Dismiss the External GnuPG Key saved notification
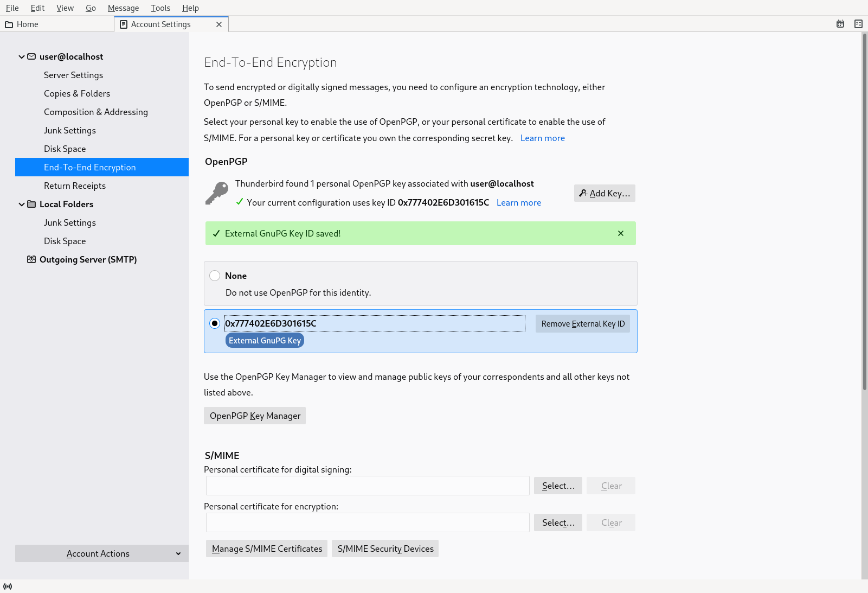Image resolution: width=868 pixels, height=593 pixels. click(620, 233)
